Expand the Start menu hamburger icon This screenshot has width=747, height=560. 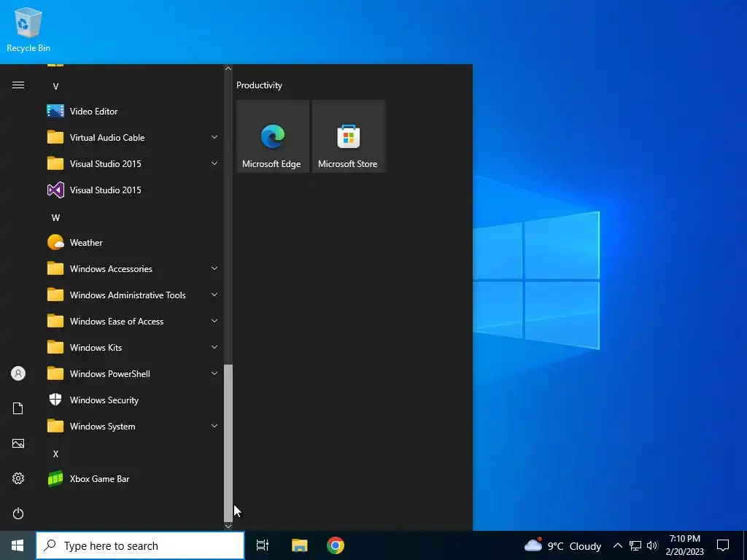click(x=18, y=85)
